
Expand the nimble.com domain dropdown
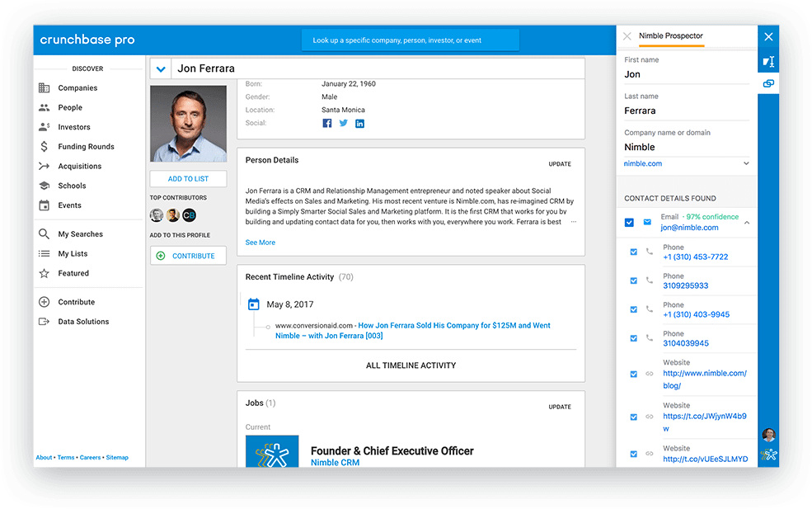(746, 163)
